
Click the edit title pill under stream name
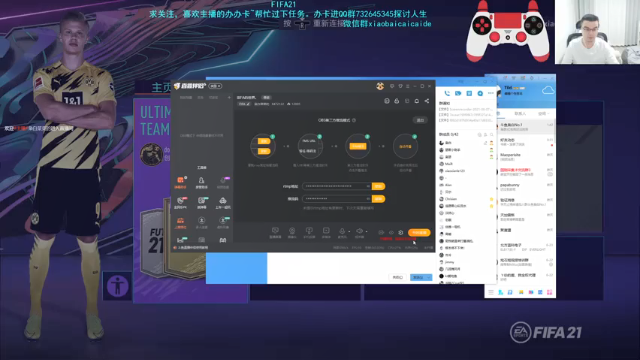244,104
